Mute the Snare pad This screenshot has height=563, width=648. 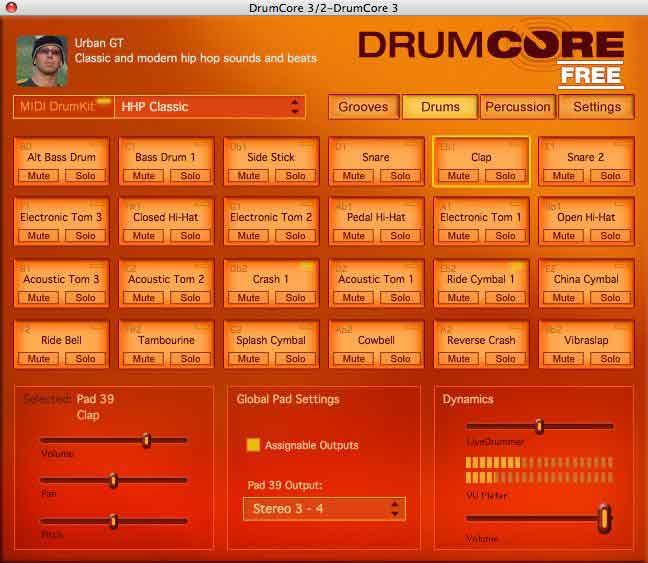354,176
